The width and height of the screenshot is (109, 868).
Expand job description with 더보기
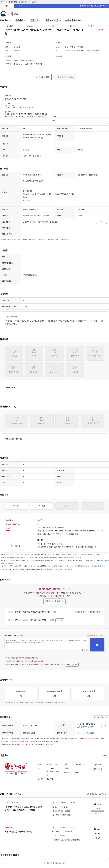[x=54, y=120]
